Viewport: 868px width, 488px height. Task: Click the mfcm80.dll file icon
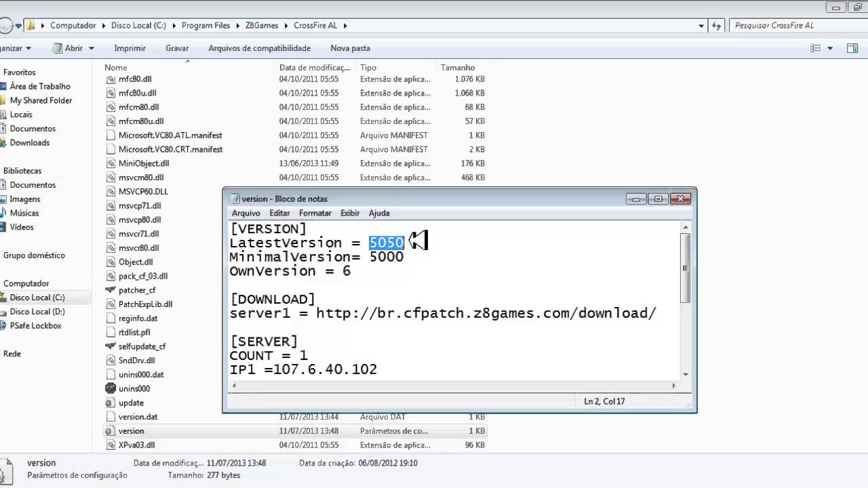click(111, 107)
